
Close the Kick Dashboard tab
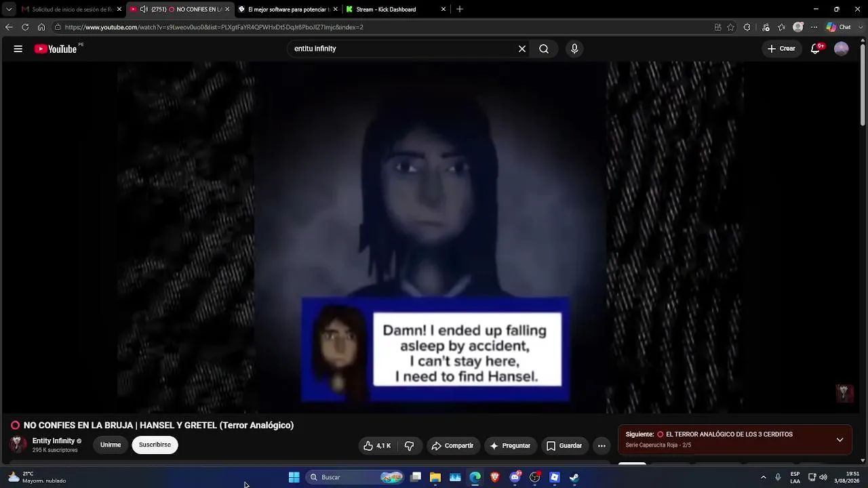pos(443,9)
